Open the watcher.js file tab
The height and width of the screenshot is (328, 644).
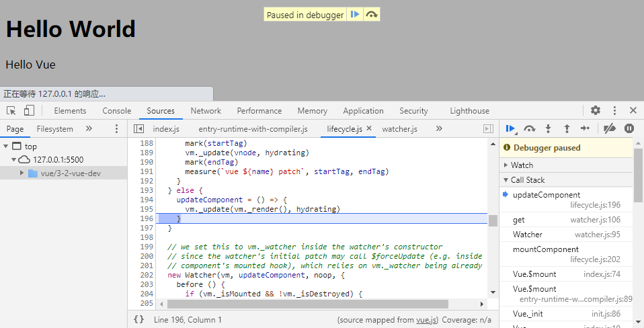click(x=399, y=129)
